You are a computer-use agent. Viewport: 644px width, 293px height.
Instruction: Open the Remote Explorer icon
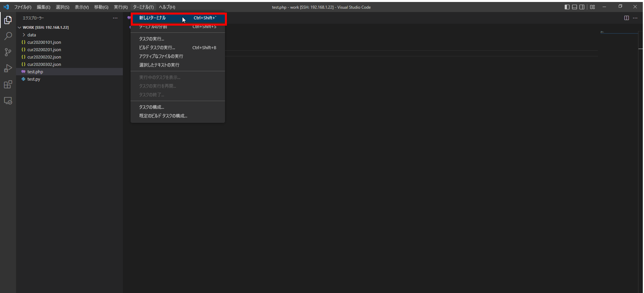pos(8,101)
